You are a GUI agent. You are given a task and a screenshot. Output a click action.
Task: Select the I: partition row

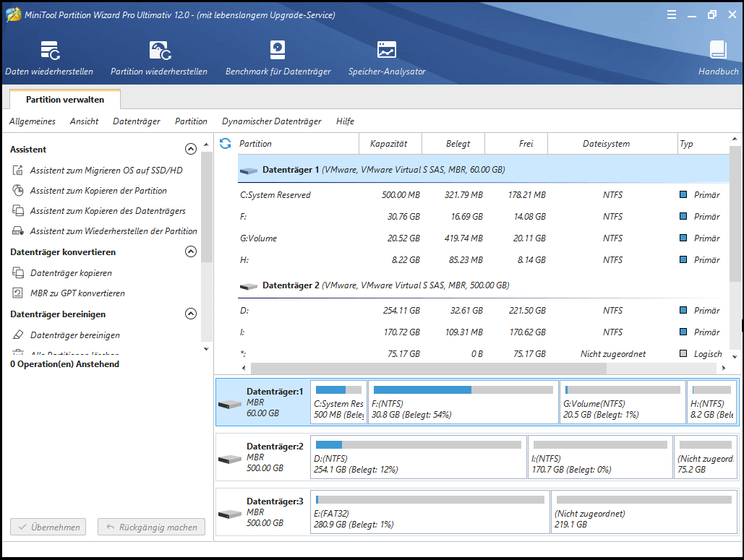coord(483,332)
